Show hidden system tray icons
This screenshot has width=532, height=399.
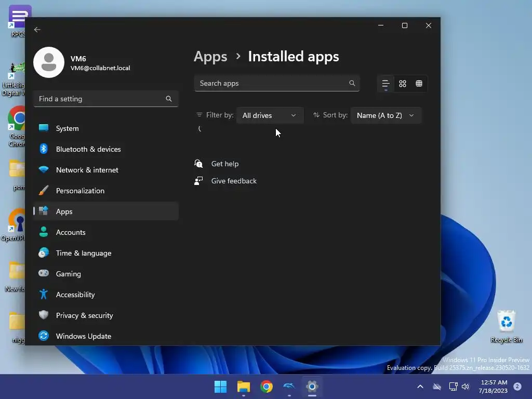pyautogui.click(x=420, y=387)
